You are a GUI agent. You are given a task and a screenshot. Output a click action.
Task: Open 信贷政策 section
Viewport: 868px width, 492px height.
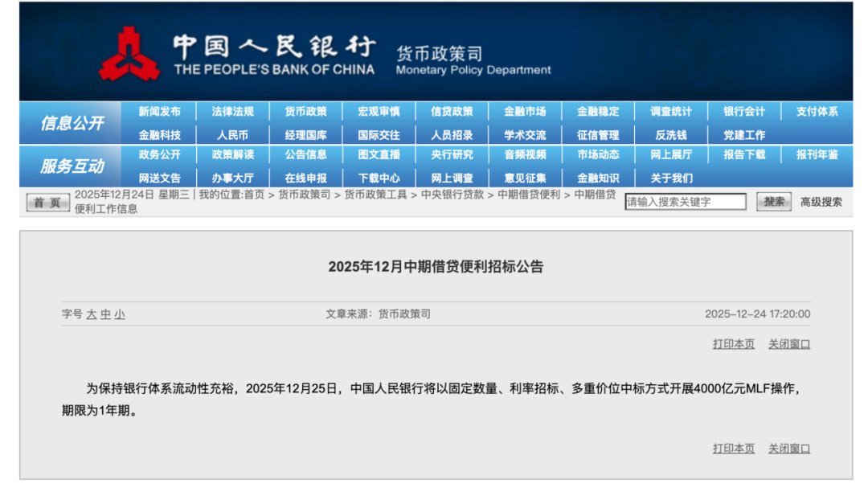point(452,112)
